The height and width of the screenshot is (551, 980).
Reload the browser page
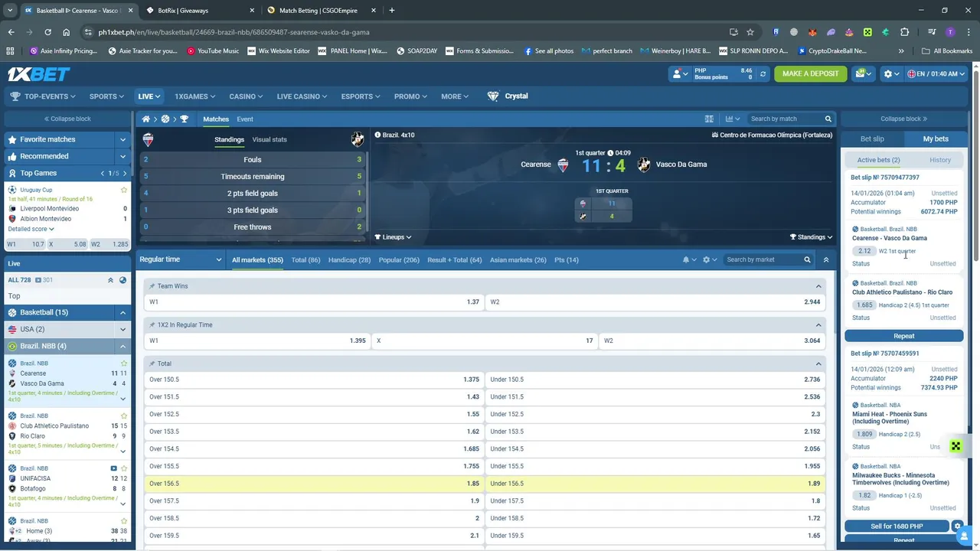(x=47, y=32)
